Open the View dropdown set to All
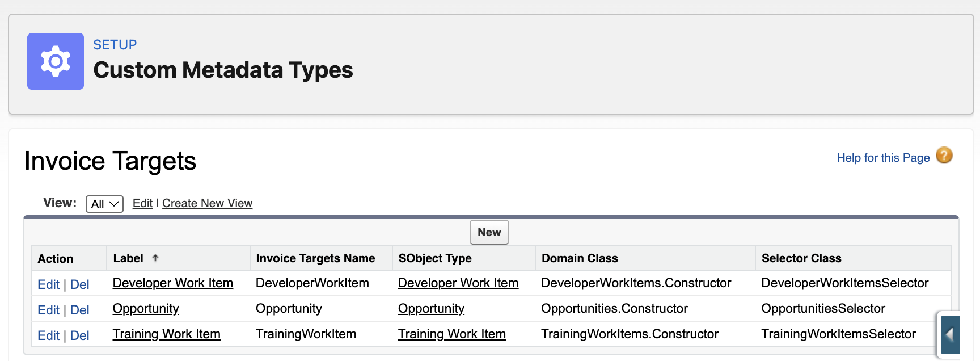 [x=104, y=204]
